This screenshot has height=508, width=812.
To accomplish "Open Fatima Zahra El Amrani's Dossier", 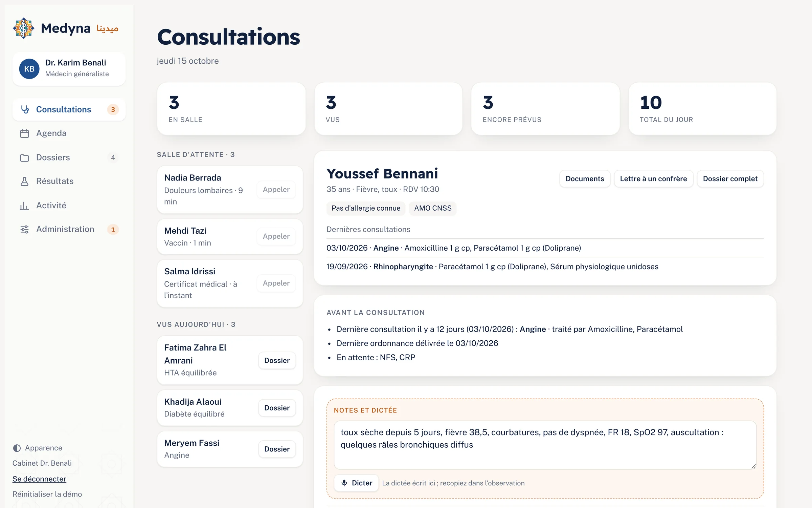I will coord(277,360).
